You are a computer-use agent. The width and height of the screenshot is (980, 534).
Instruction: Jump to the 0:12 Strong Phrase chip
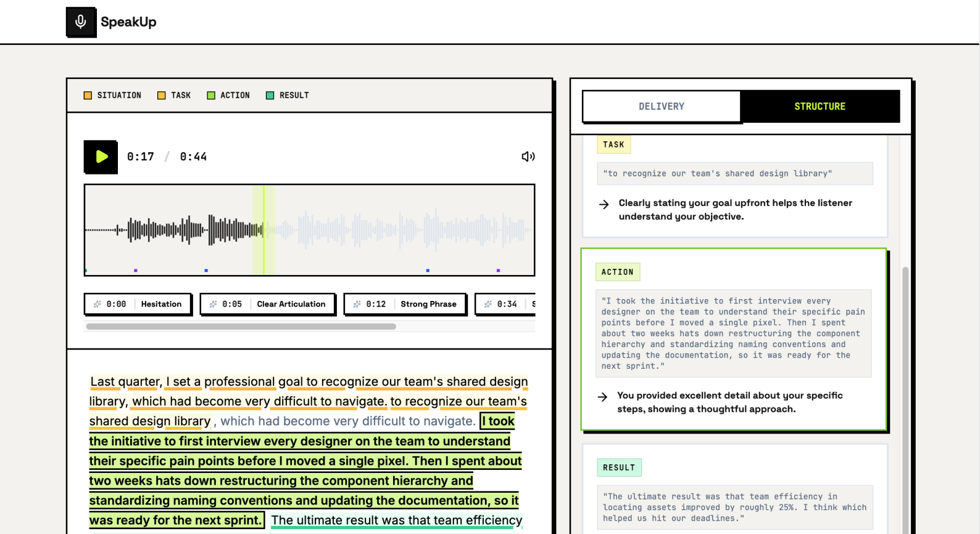(405, 304)
